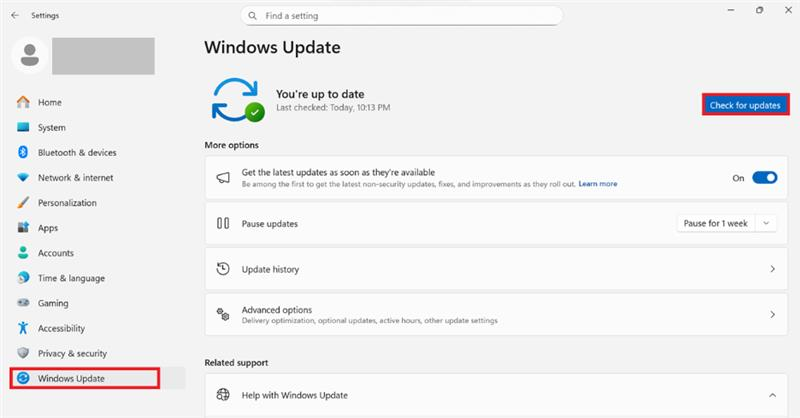The width and height of the screenshot is (800, 418).
Task: Select Time & language in sidebar
Action: point(71,278)
